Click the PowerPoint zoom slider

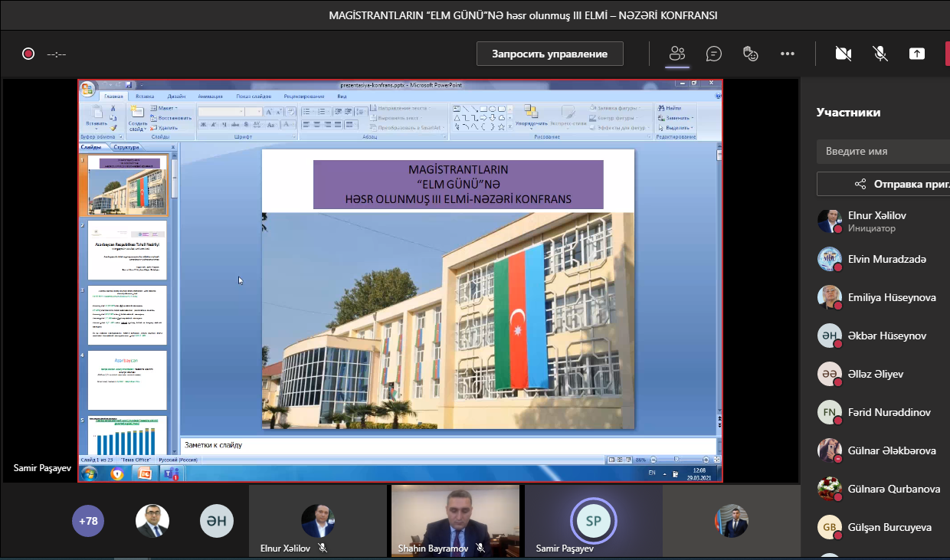click(675, 460)
